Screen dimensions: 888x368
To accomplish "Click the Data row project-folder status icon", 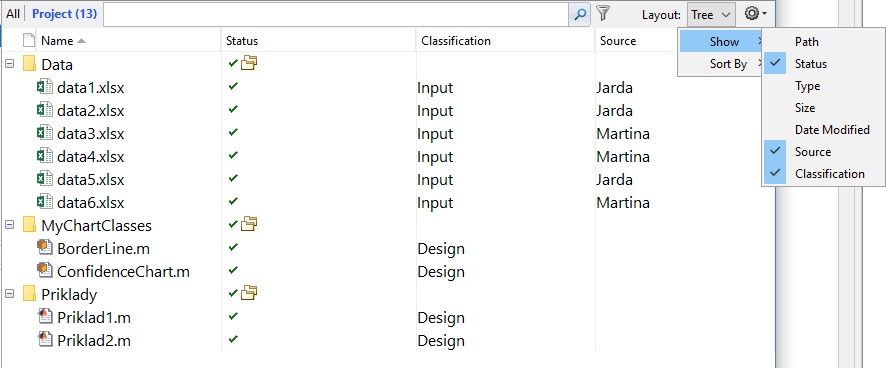I will coord(249,63).
